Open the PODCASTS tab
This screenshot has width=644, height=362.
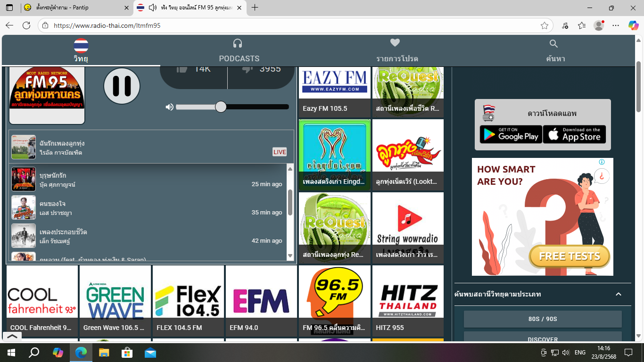(x=239, y=51)
